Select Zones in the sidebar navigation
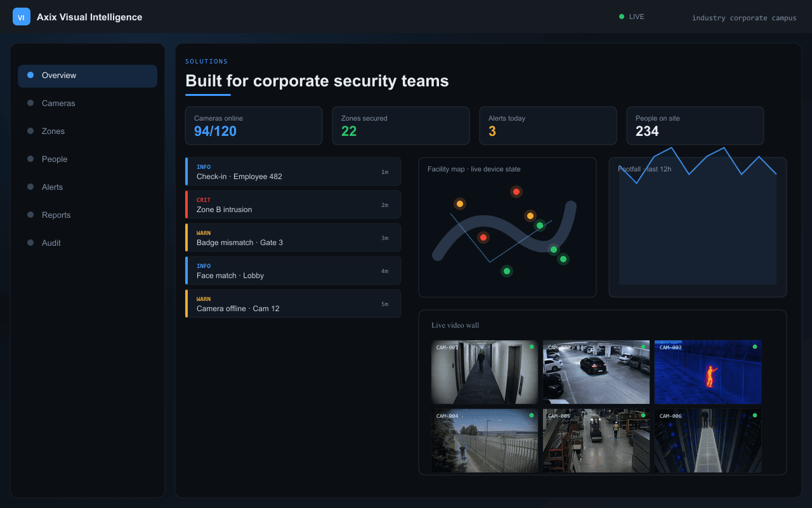This screenshot has width=812, height=508. pos(88,131)
